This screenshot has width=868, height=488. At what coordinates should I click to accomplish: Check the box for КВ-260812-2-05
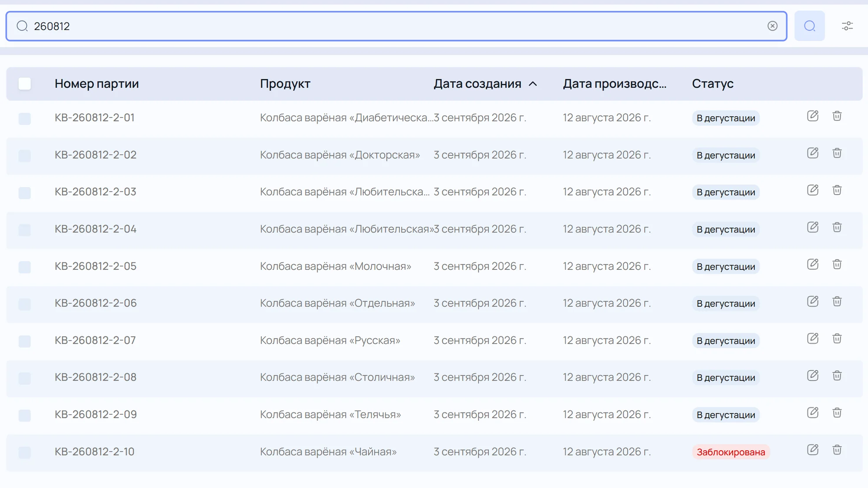click(x=25, y=267)
